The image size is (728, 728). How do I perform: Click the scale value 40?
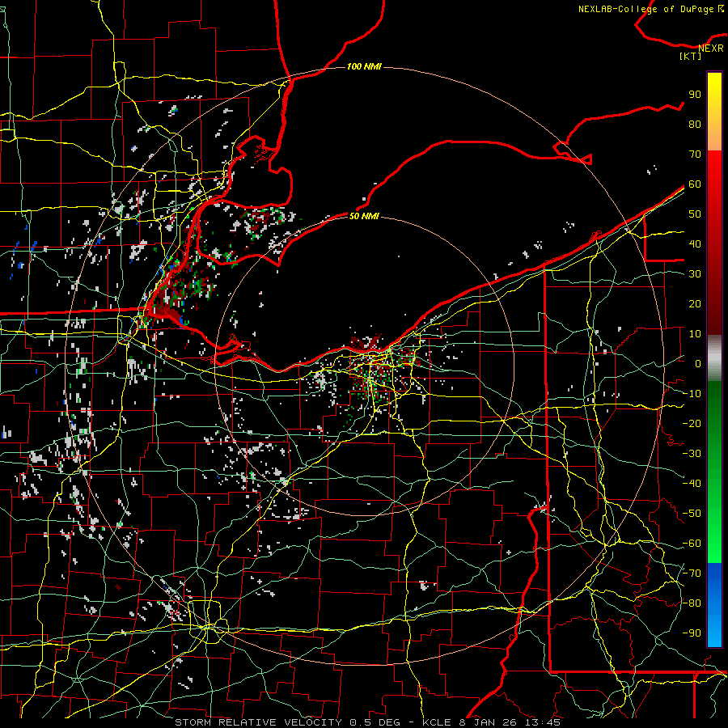[695, 244]
